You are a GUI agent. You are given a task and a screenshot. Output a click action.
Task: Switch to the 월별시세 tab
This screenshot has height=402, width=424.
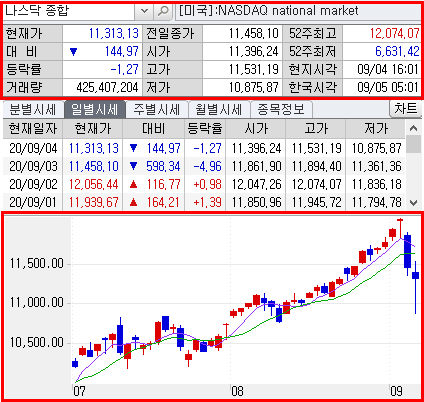coord(219,109)
